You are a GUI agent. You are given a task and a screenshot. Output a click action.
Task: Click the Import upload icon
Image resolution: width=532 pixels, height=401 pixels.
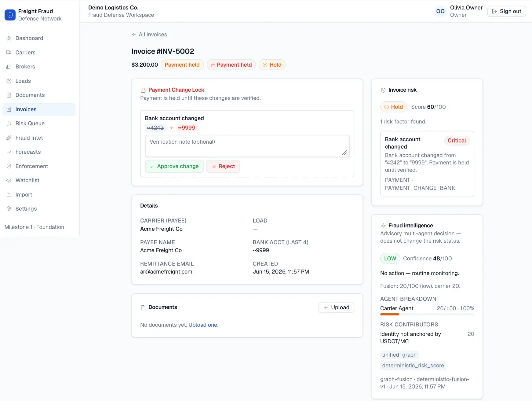[9, 195]
